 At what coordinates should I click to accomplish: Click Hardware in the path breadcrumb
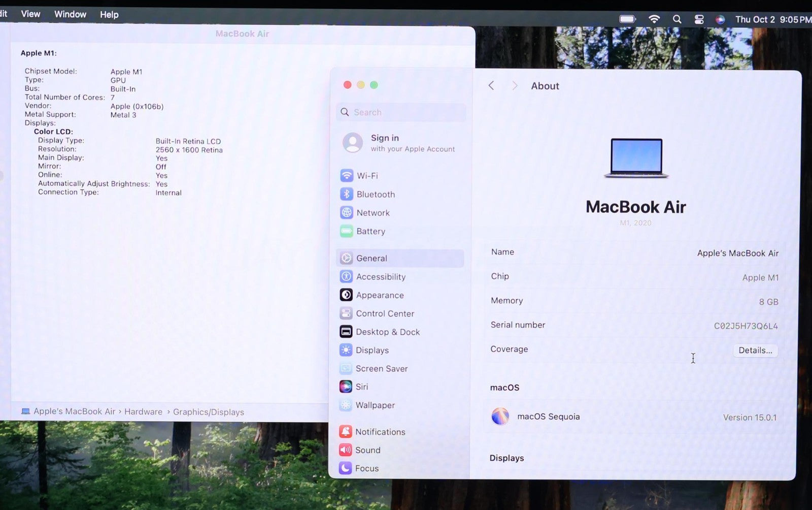(x=143, y=412)
